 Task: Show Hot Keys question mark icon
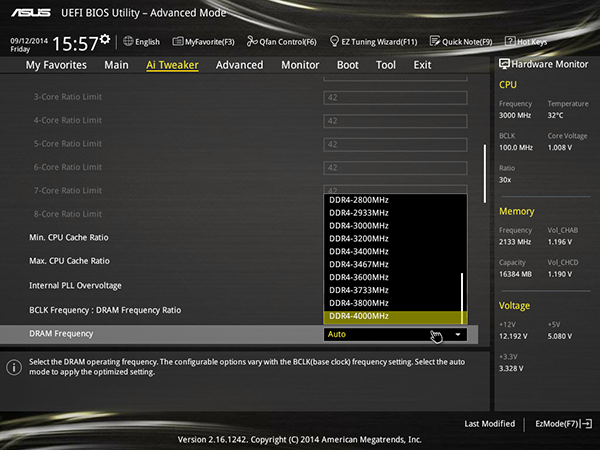coord(510,41)
